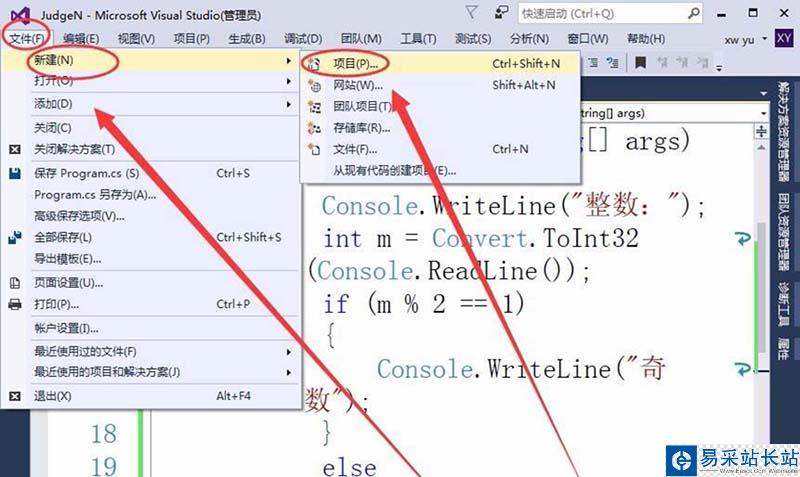Open the document tab list dropdown arrow
This screenshot has height=477, width=800.
(763, 94)
